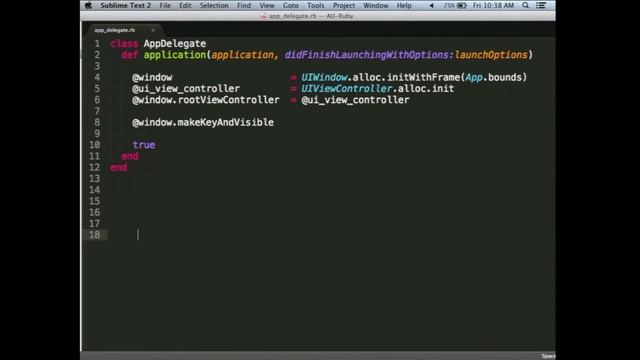
Task: Click the 'AppDelegate' class name
Action: coord(175,44)
